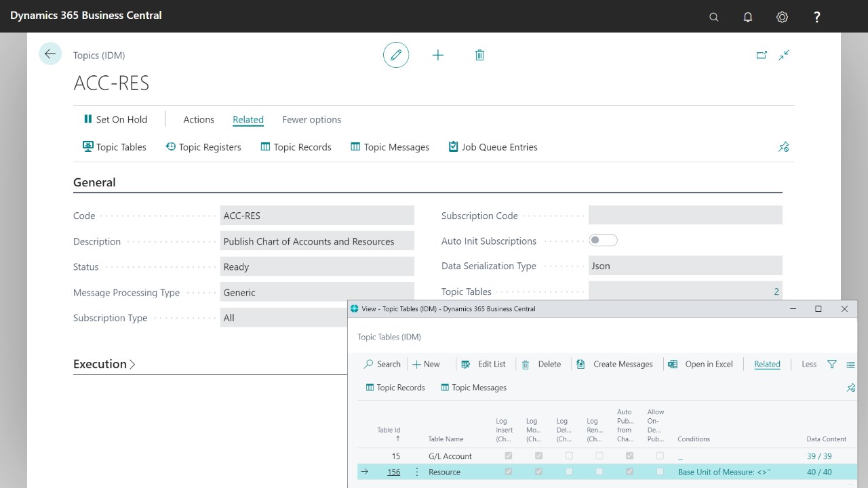This screenshot has width=868, height=488.
Task: Open the Data Content column header menu
Action: click(827, 439)
